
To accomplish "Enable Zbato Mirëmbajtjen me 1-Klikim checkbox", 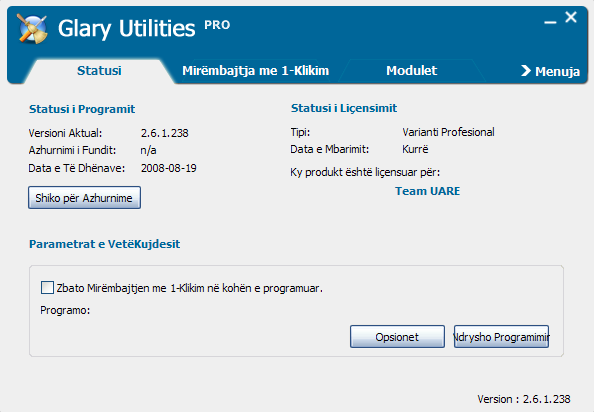I will tap(47, 287).
